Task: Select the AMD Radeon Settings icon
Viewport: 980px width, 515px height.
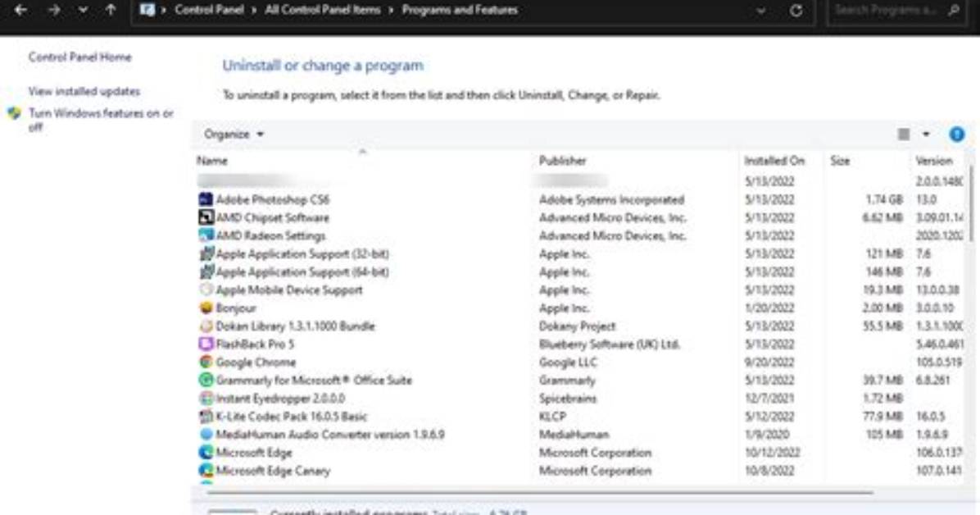Action: pos(206,236)
